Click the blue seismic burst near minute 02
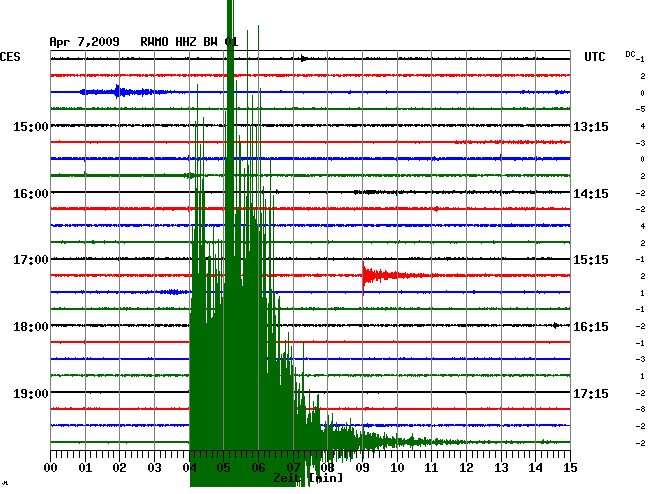This screenshot has width=650, height=494. [x=118, y=92]
